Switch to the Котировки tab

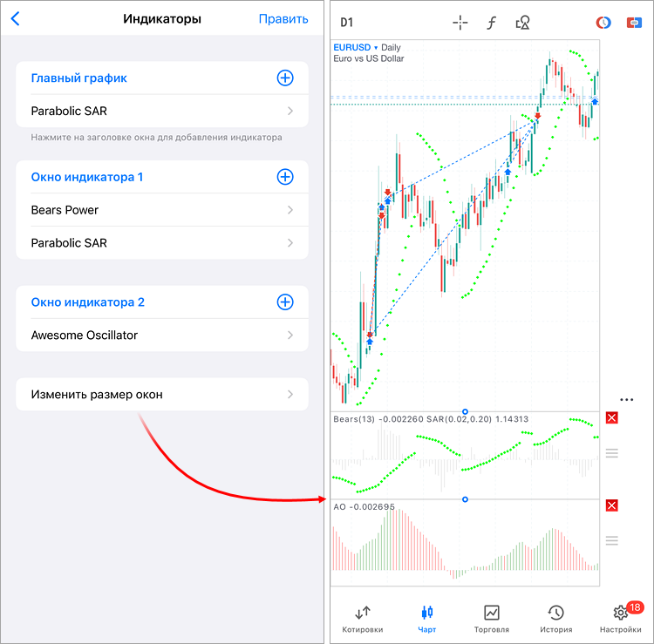point(363,620)
